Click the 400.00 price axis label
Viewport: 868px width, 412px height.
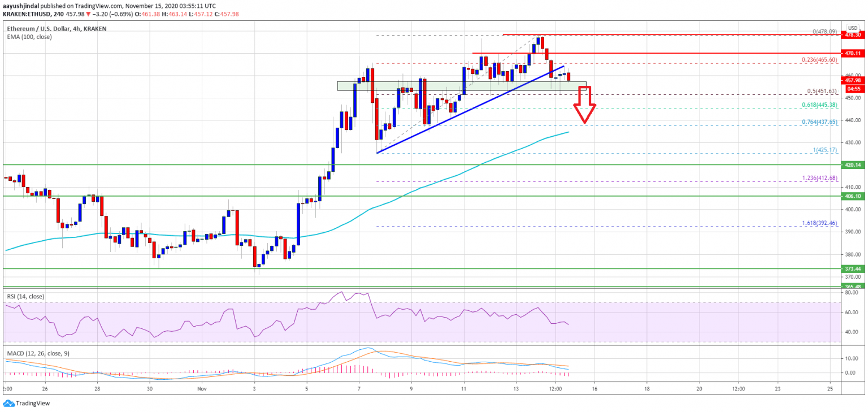coord(853,210)
